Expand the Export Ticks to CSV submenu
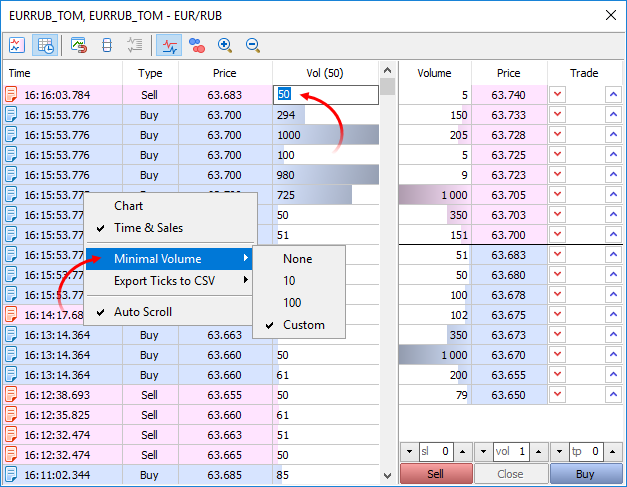 tap(166, 281)
